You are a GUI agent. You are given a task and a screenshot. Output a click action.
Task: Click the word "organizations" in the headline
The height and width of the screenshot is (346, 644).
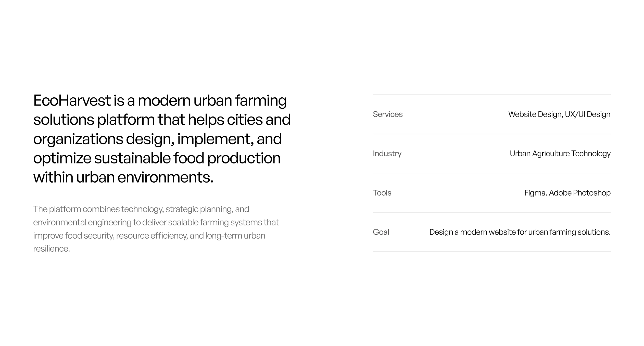[78, 139]
